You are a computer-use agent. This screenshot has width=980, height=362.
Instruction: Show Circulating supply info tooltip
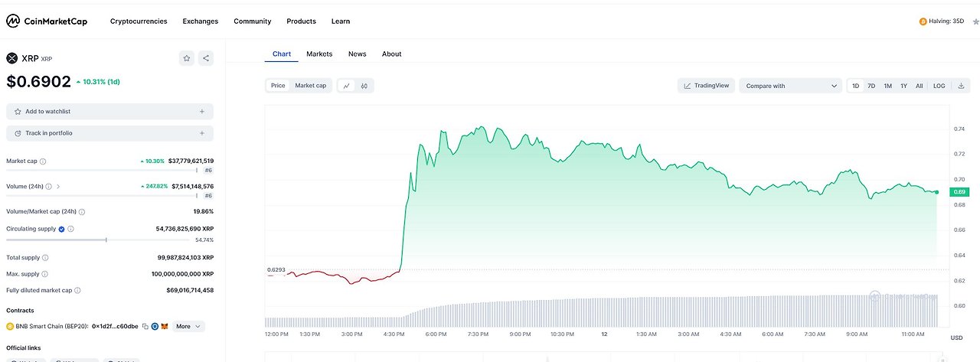[x=72, y=229]
